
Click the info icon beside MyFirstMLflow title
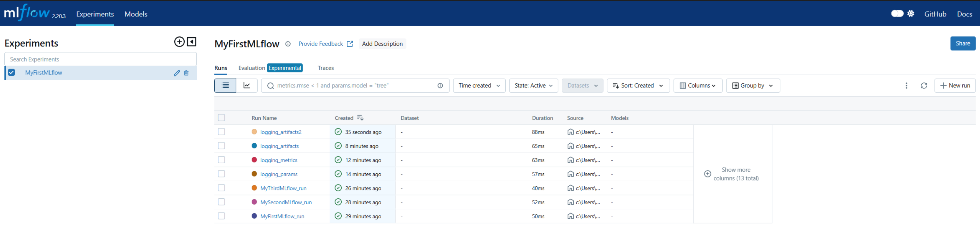click(x=288, y=44)
